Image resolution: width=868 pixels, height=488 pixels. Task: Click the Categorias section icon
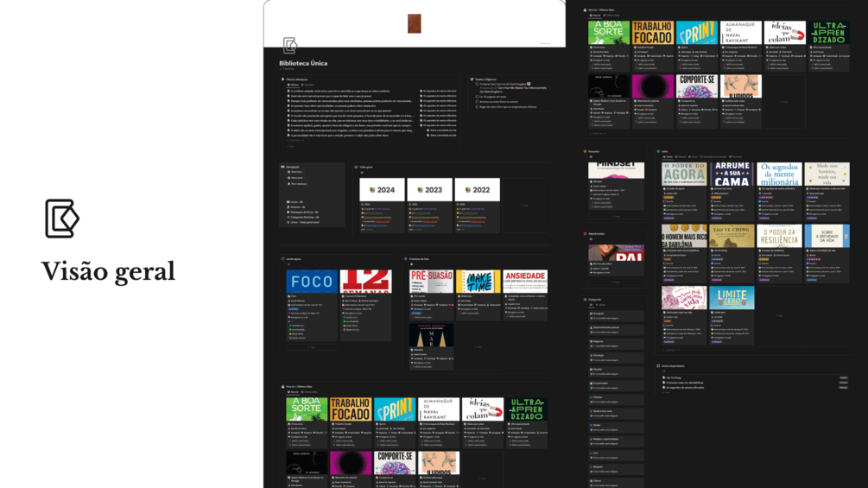pos(585,300)
